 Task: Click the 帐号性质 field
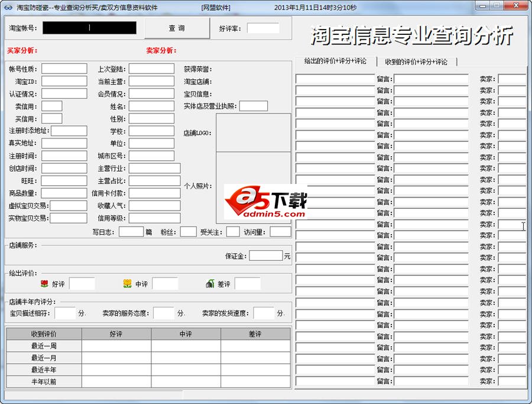point(64,69)
